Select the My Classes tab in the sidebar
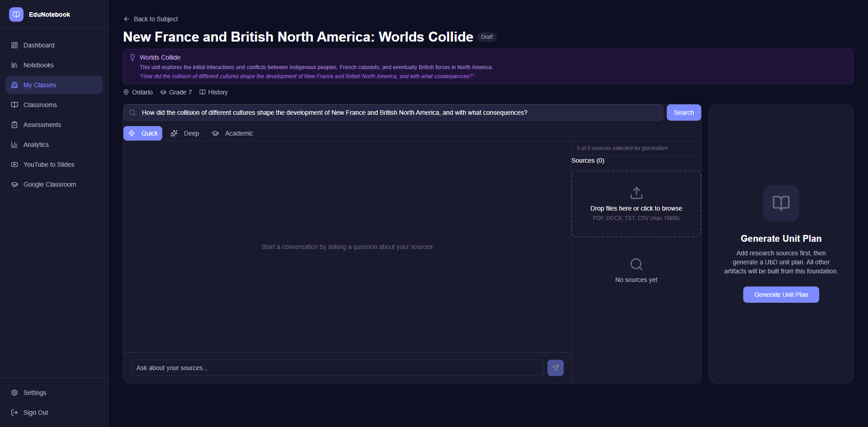 [x=40, y=85]
